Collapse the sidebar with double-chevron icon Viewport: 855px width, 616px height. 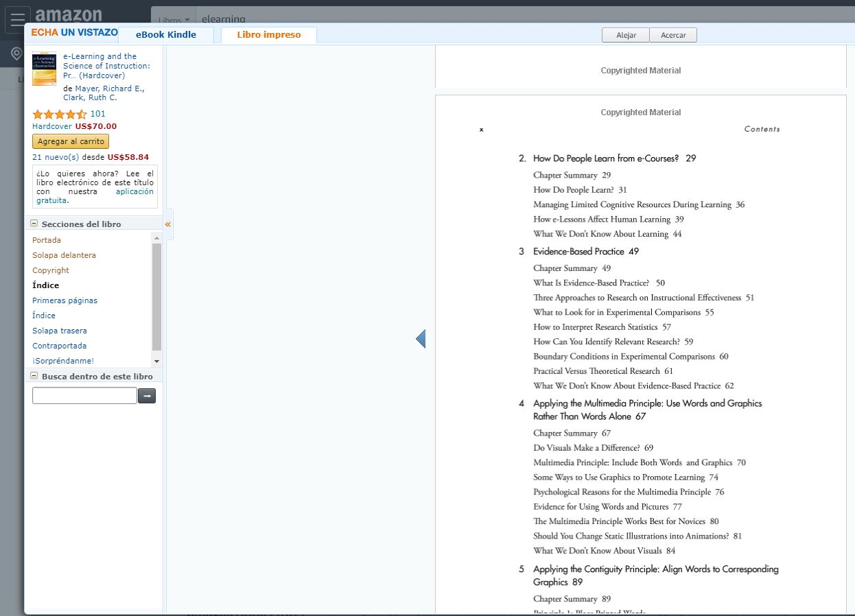click(167, 224)
